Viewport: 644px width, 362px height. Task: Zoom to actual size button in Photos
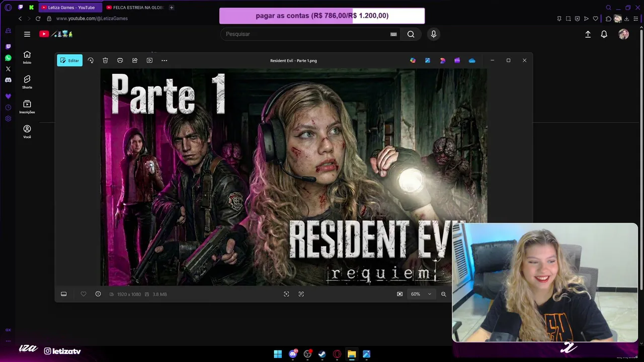(399, 294)
